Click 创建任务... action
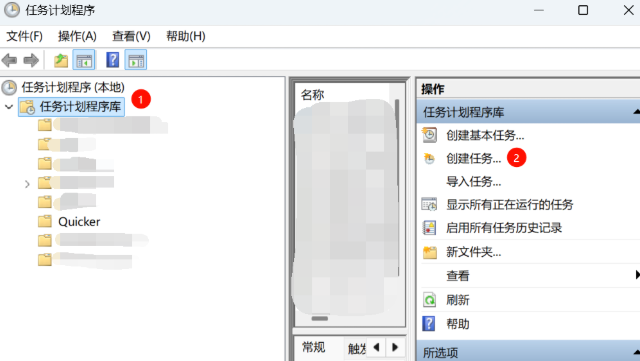 tap(473, 158)
